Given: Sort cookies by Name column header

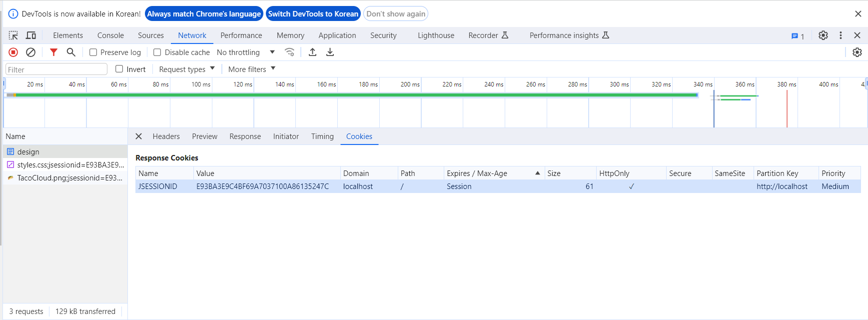Looking at the screenshot, I should (x=164, y=173).
